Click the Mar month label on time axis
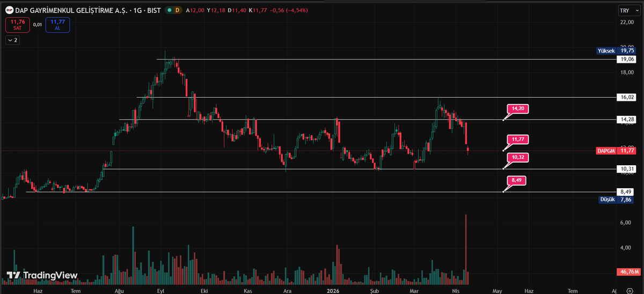 [x=414, y=290]
